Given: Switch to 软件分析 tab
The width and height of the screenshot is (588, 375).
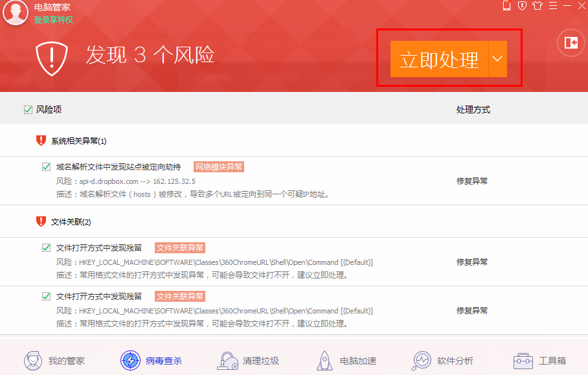Looking at the screenshot, I should click(442, 361).
